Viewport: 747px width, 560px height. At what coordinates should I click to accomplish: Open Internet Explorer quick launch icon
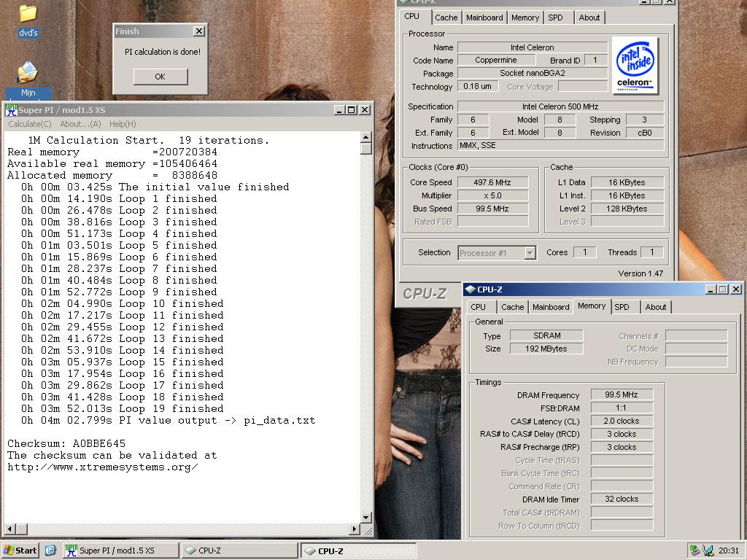50,551
